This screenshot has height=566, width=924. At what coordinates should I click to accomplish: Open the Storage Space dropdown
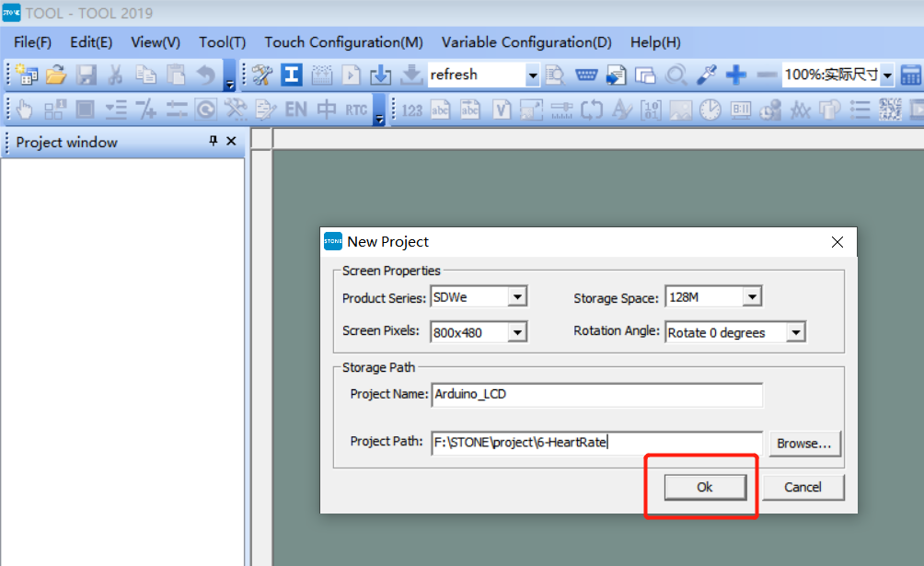[x=753, y=296]
